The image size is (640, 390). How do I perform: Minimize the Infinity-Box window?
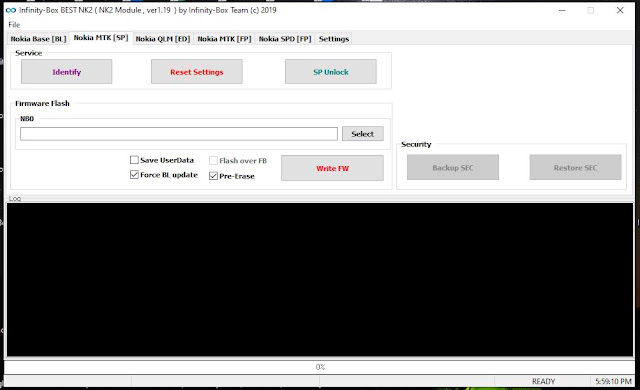pos(562,10)
